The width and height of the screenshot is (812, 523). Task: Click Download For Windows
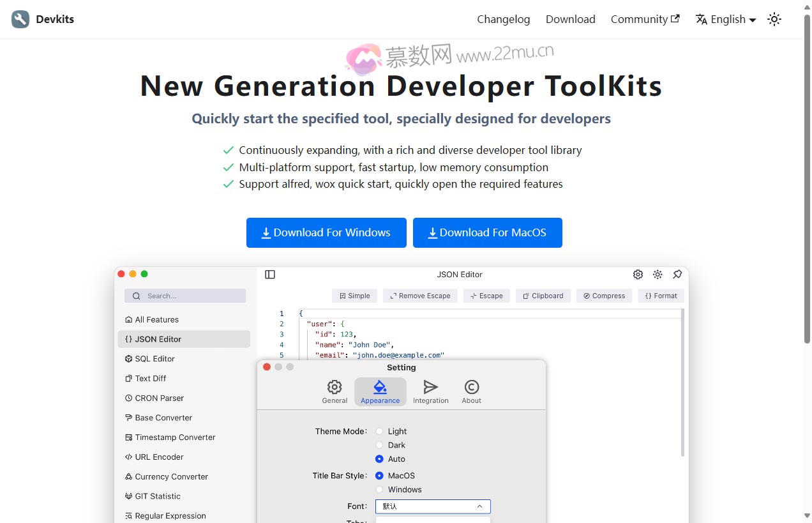[326, 232]
